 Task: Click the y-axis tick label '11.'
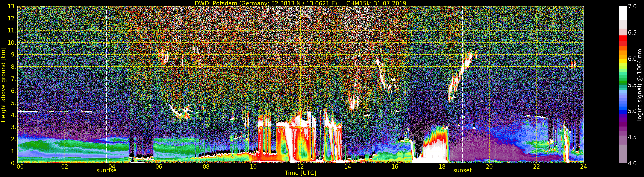click(x=12, y=31)
